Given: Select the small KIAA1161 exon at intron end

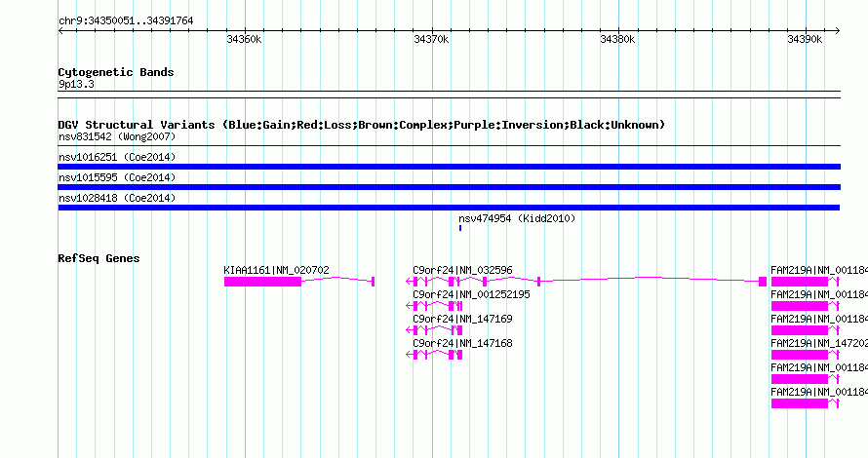Looking at the screenshot, I should pos(374,282).
